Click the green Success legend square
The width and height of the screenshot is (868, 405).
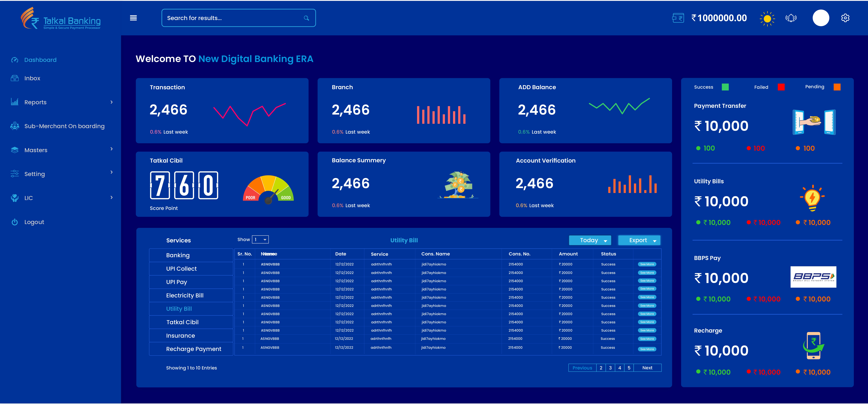point(725,87)
